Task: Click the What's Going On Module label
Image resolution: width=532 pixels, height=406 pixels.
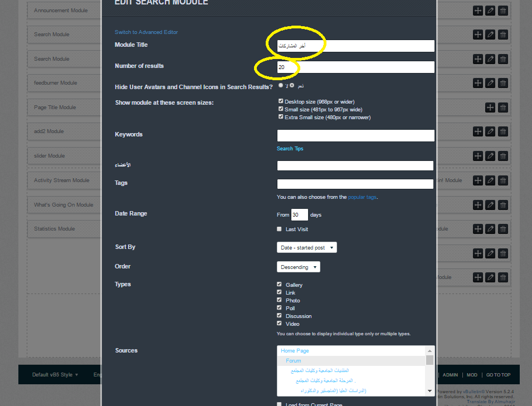Action: [64, 205]
